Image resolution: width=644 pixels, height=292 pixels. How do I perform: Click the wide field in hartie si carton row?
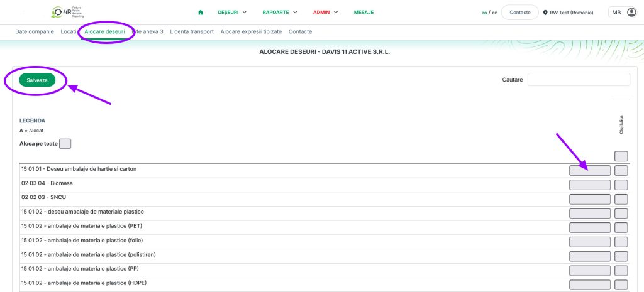(x=589, y=170)
